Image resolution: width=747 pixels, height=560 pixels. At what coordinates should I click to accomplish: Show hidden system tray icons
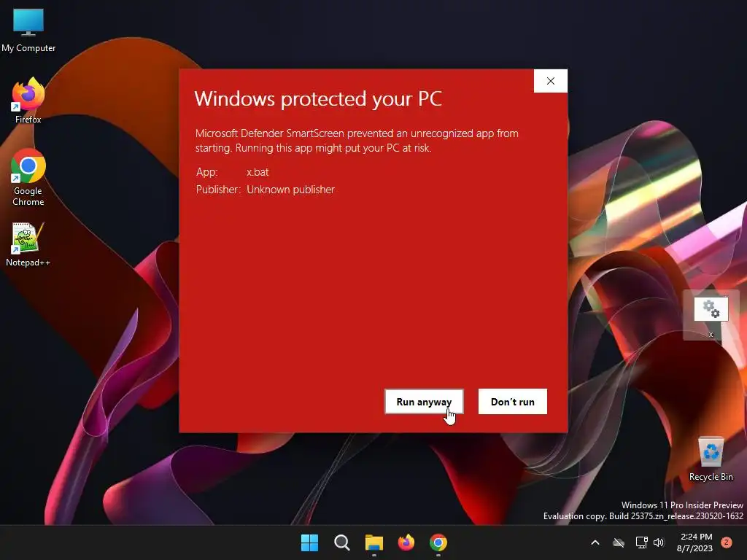[x=595, y=542]
